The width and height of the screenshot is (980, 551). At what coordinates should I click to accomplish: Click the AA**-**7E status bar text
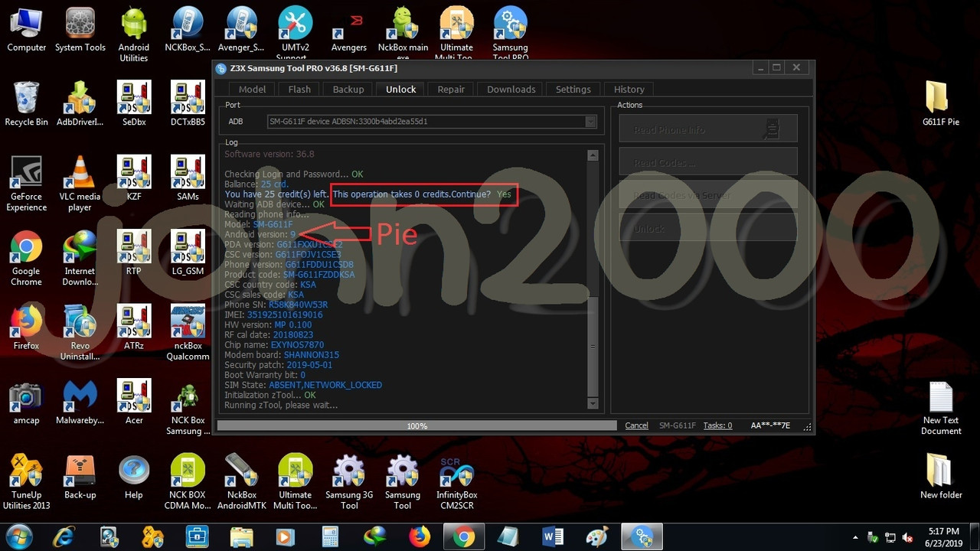770,425
